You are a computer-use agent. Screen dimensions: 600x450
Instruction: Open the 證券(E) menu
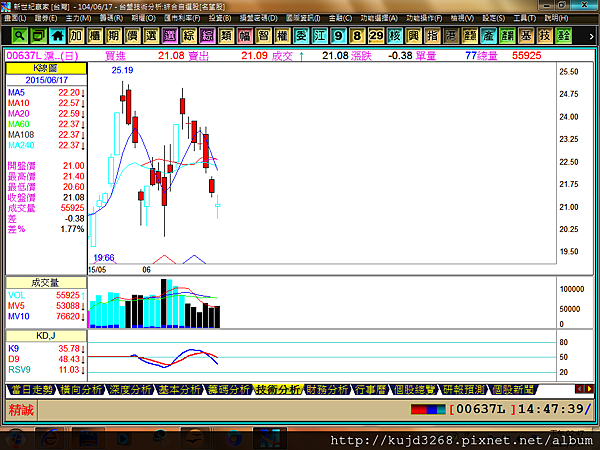tap(46, 18)
